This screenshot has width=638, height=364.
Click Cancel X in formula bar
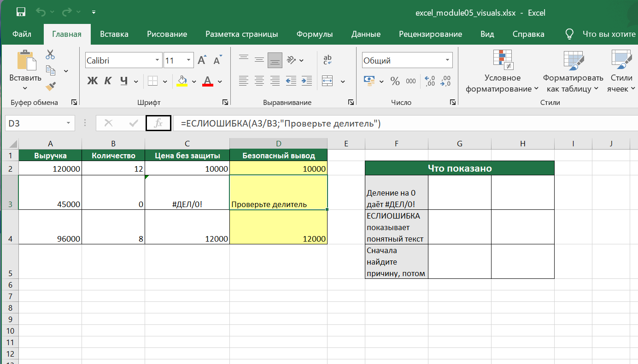(108, 123)
